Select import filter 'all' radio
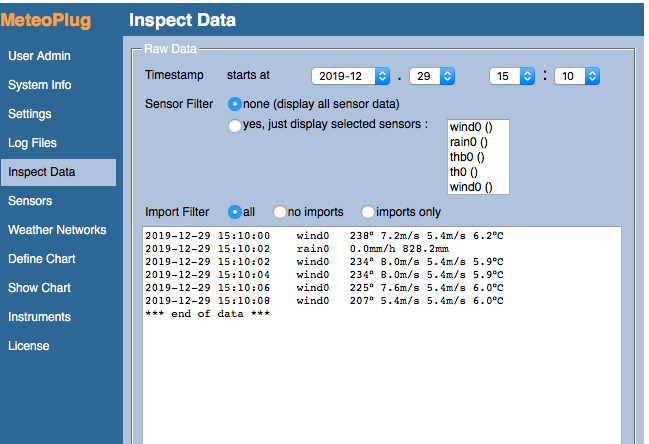This screenshot has height=444, width=649. pos(235,212)
